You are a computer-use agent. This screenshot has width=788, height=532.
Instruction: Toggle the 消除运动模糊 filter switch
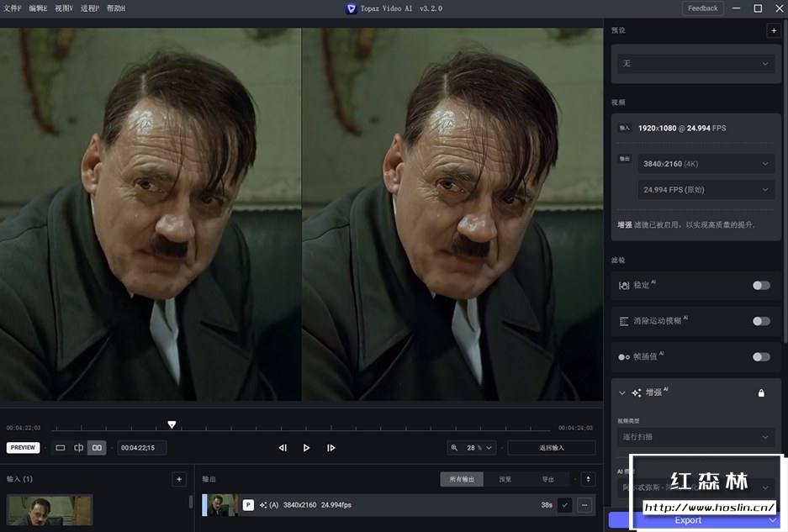pyautogui.click(x=761, y=321)
